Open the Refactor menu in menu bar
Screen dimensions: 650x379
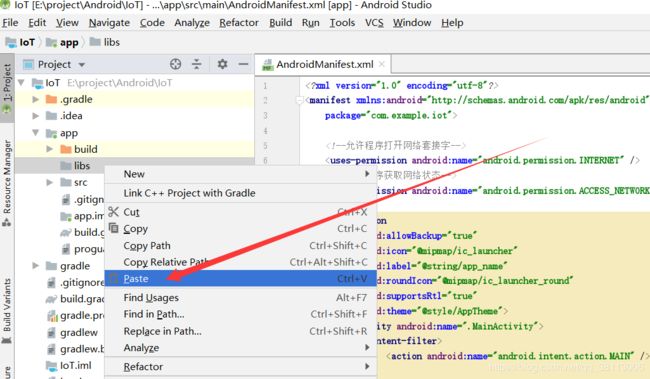click(x=239, y=23)
